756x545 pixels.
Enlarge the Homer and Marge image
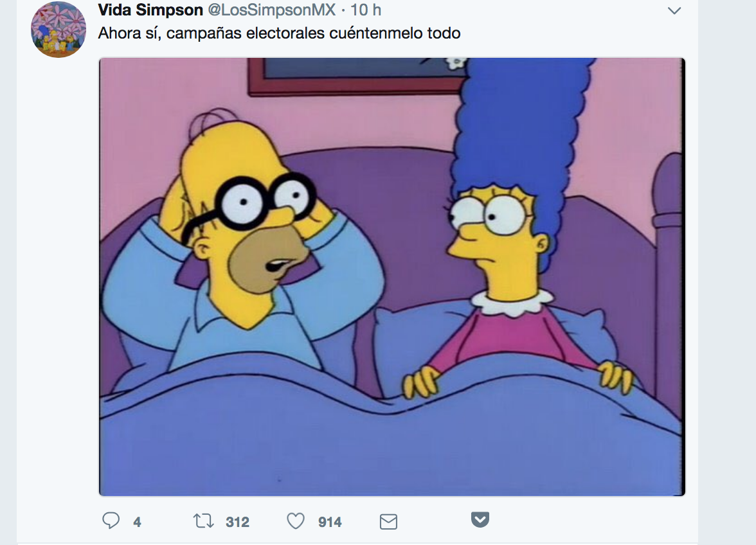click(392, 276)
